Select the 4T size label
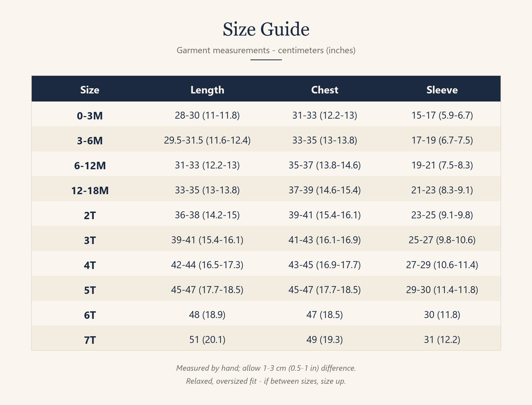 [x=90, y=265]
